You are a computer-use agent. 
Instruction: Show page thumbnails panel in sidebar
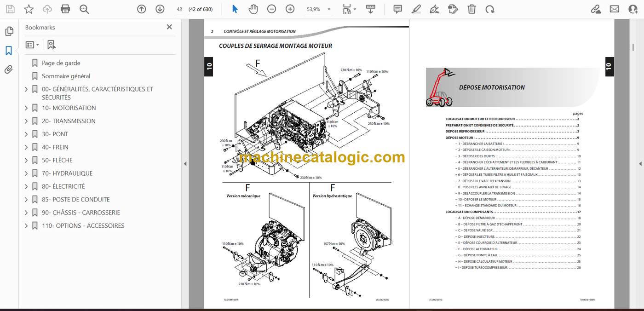click(x=9, y=31)
